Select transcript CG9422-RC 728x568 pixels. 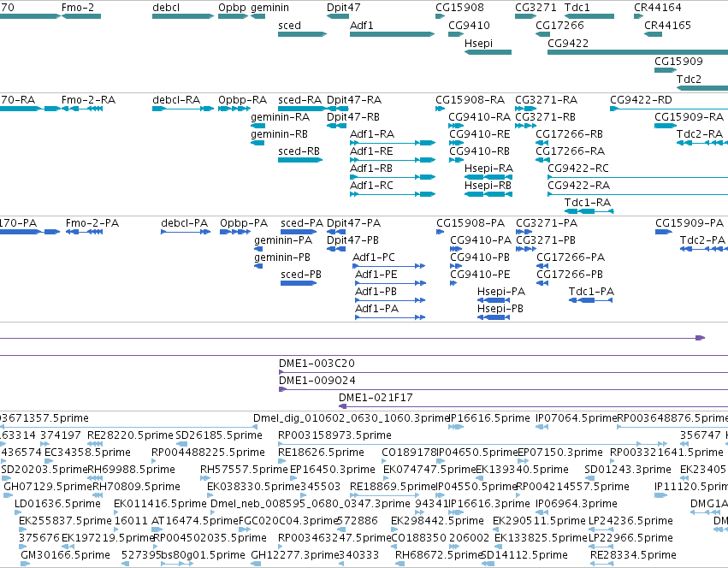click(638, 177)
